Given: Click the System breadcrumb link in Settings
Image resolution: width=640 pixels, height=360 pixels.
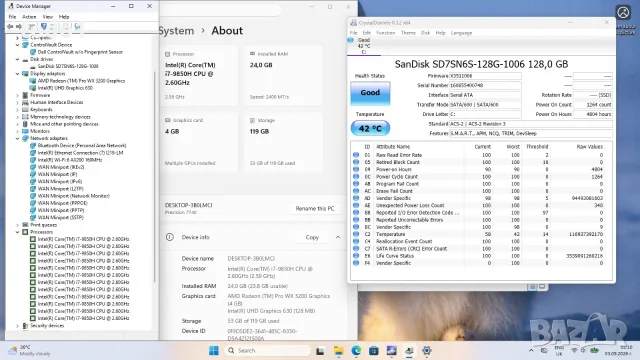Looking at the screenshot, I should click(176, 31).
